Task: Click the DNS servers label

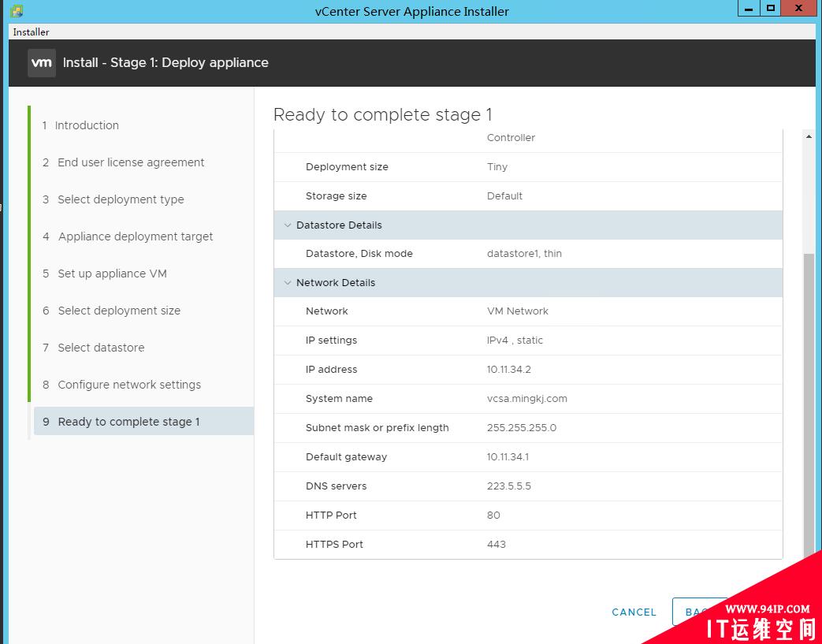Action: point(336,486)
